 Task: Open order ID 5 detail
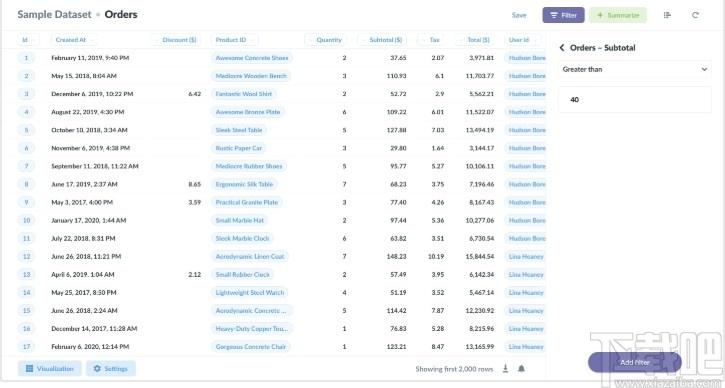coord(26,130)
